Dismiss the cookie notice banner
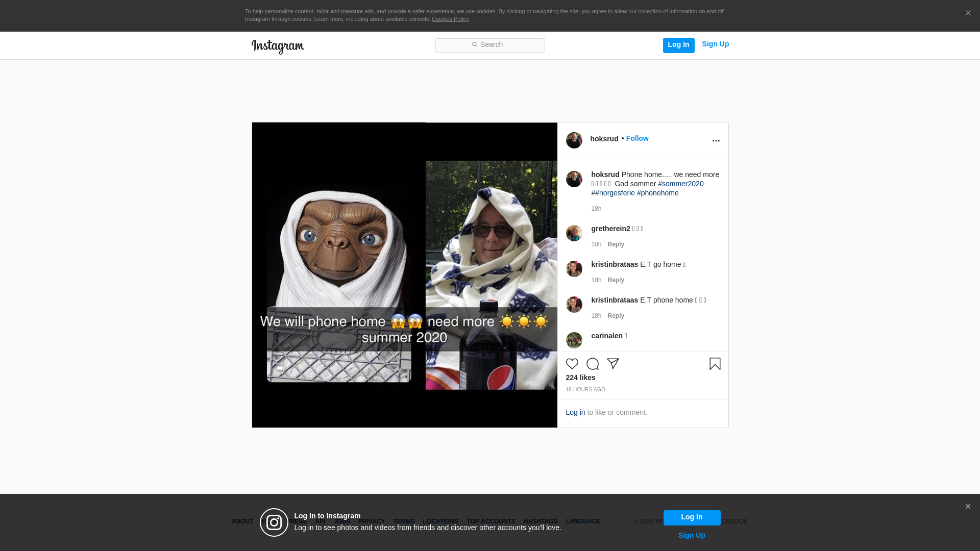This screenshot has height=551, width=980. click(968, 13)
